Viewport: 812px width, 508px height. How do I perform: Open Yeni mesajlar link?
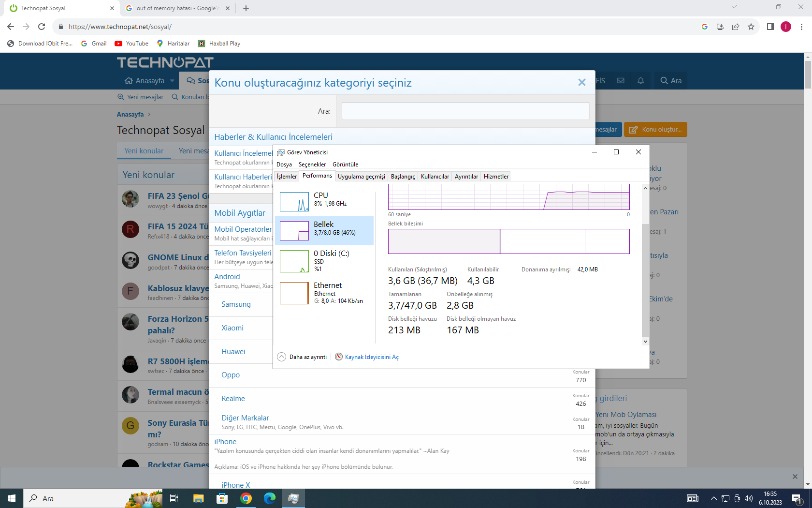(141, 97)
